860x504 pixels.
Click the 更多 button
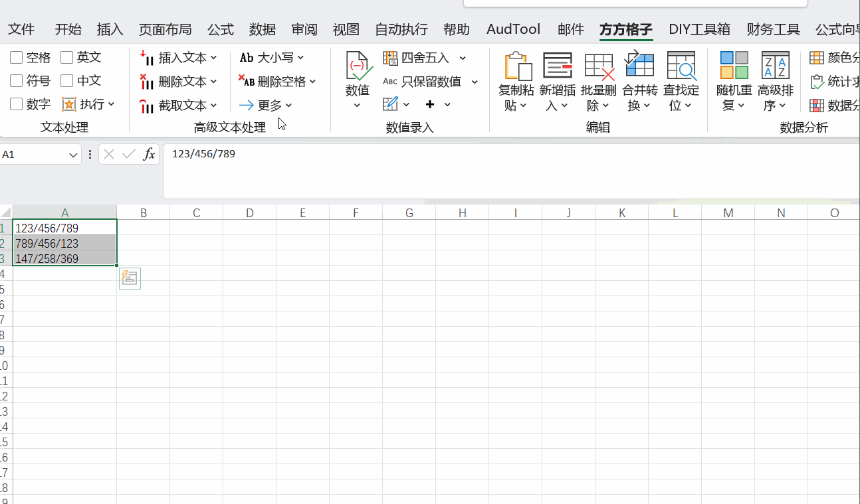tap(266, 105)
